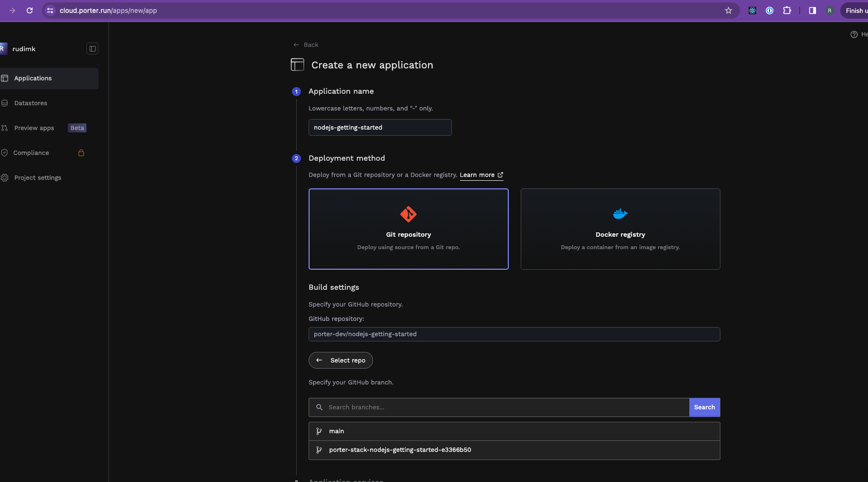Open the React DevTools extension icon
Screen dimensions: 868x482
tap(752, 11)
